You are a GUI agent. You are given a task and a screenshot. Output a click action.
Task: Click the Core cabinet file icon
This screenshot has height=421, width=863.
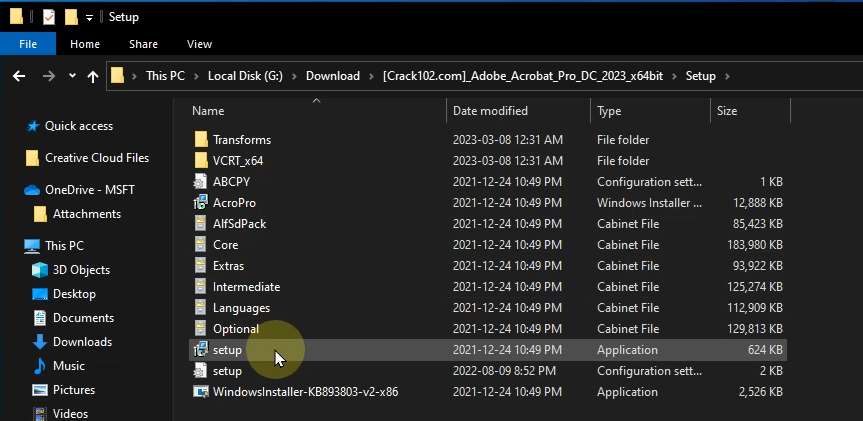click(201, 245)
